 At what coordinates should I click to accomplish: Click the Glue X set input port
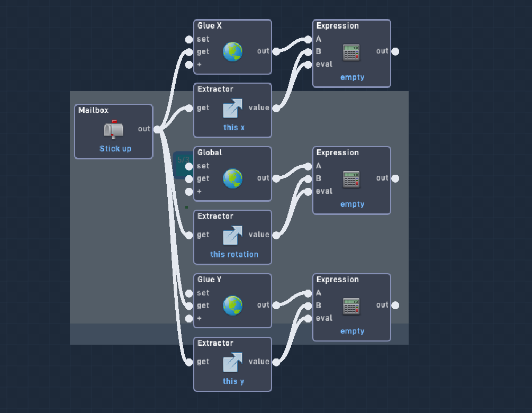click(x=189, y=40)
